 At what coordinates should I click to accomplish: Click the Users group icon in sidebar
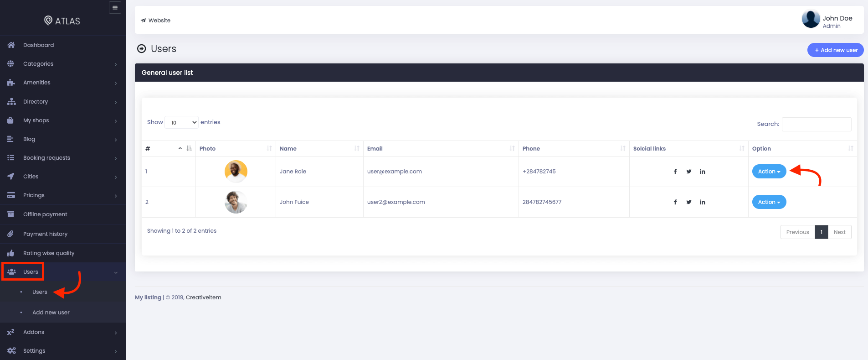tap(11, 271)
